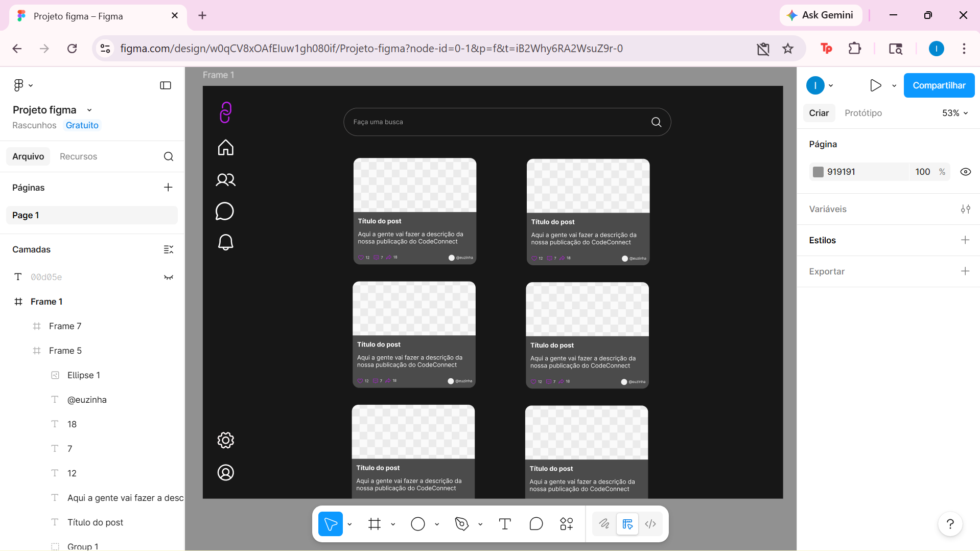Open the 53% zoom level dropdown
The width and height of the screenshot is (980, 551).
[955, 113]
